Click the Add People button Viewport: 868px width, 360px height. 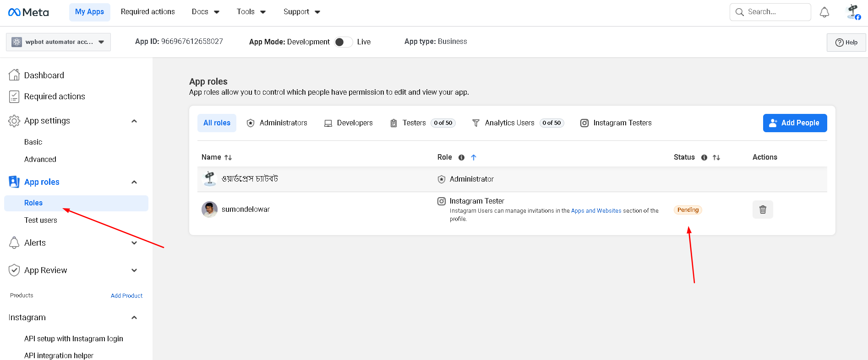(x=795, y=123)
